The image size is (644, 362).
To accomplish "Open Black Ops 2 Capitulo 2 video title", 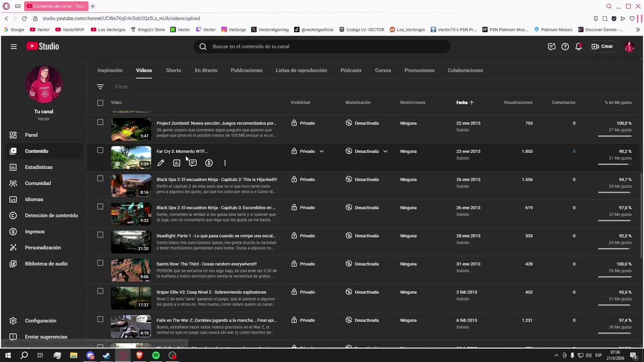I will pyautogui.click(x=216, y=179).
